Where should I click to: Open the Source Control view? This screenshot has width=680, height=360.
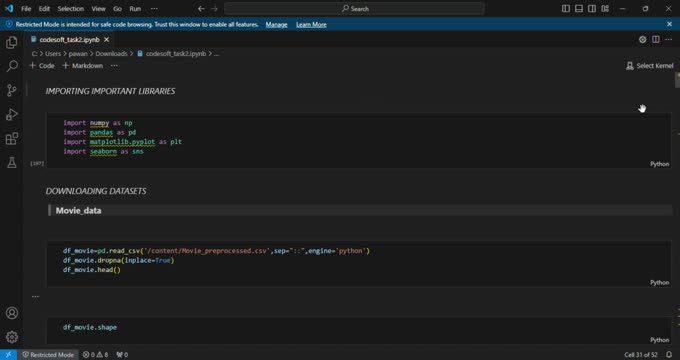pyautogui.click(x=12, y=90)
